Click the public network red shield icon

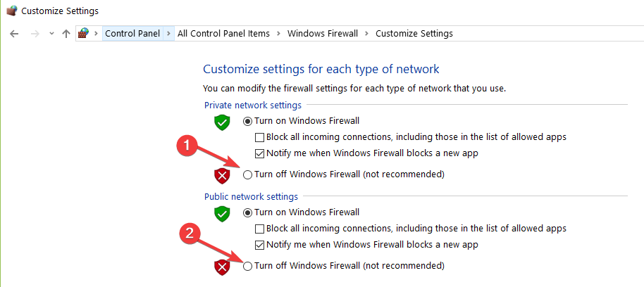pyautogui.click(x=223, y=267)
